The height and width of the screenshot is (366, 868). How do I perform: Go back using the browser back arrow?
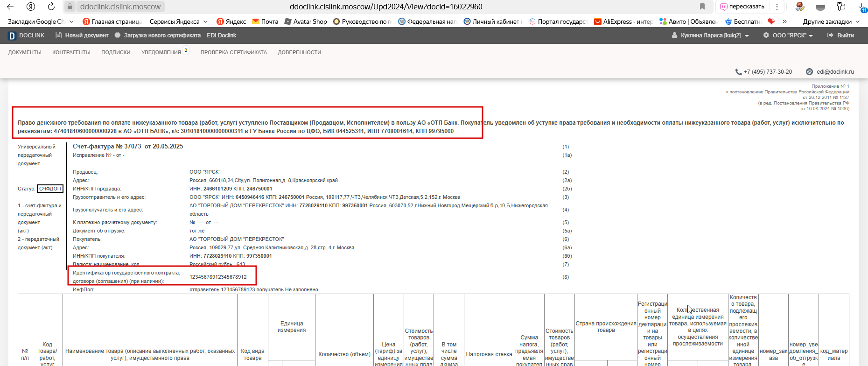(10, 7)
